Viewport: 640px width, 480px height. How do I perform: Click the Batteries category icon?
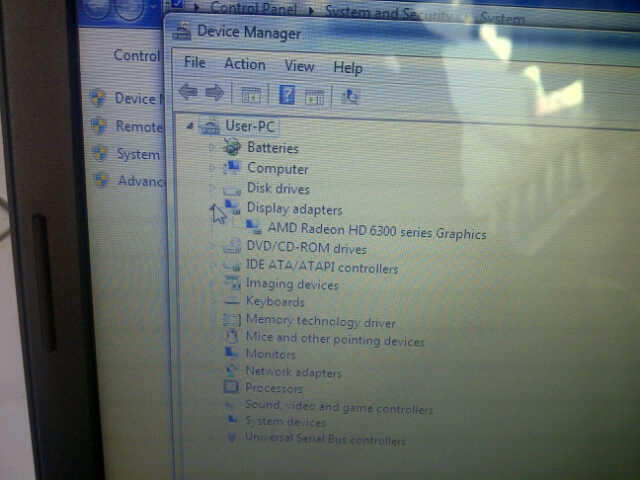tap(232, 147)
